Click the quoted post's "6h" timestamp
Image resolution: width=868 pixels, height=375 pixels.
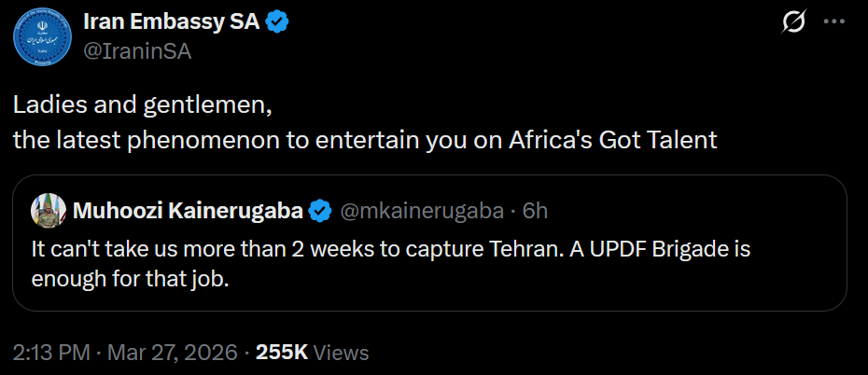pos(535,212)
